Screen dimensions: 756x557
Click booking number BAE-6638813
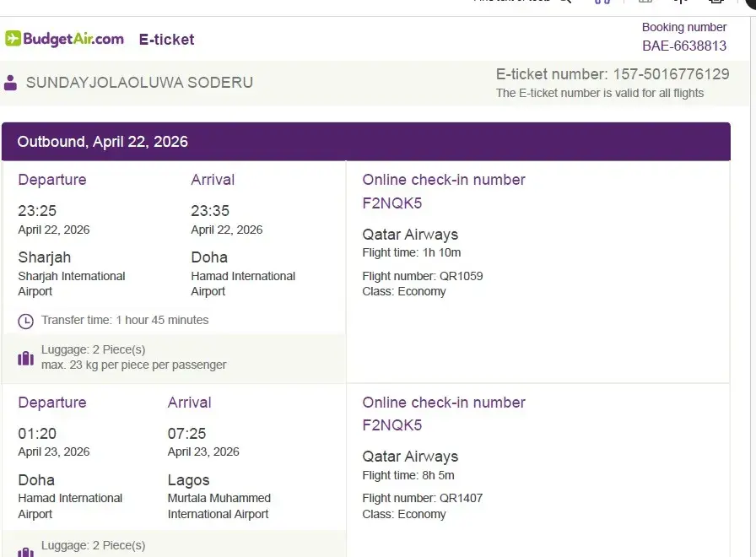click(x=683, y=46)
